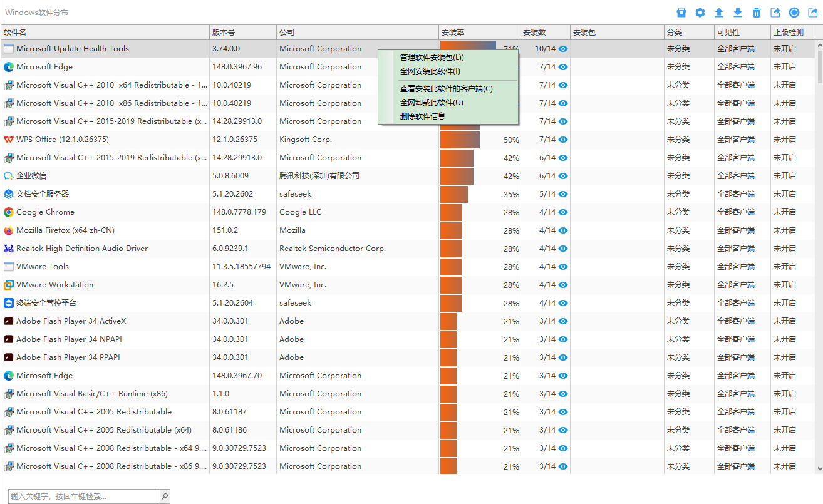Select 删除软件信息 in the context menu

tap(423, 116)
